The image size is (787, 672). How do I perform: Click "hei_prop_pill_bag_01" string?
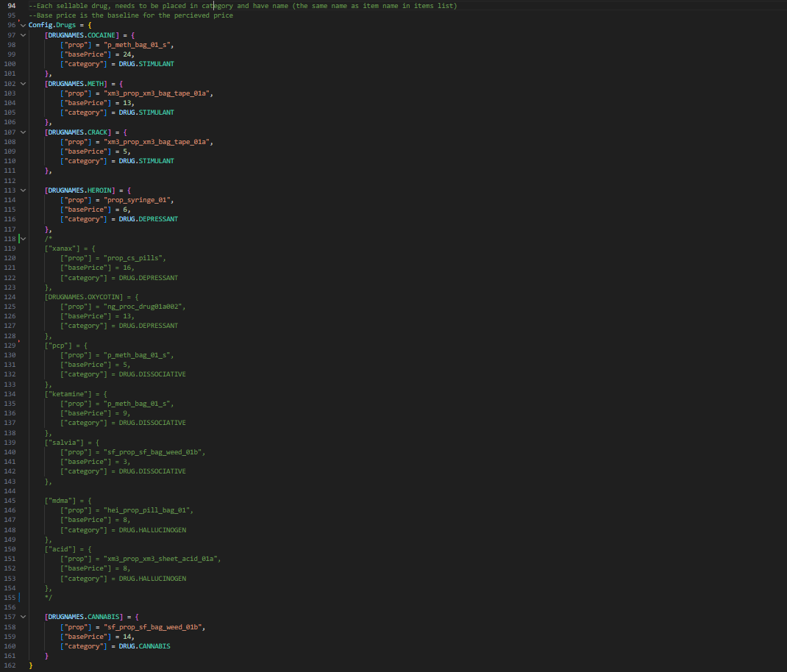pos(146,510)
